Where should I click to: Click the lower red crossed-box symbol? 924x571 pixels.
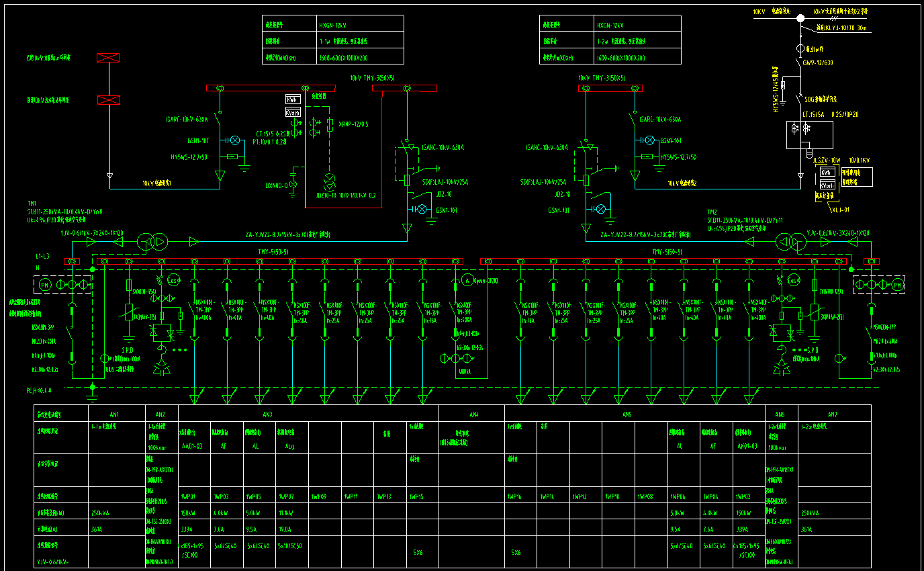tap(108, 100)
